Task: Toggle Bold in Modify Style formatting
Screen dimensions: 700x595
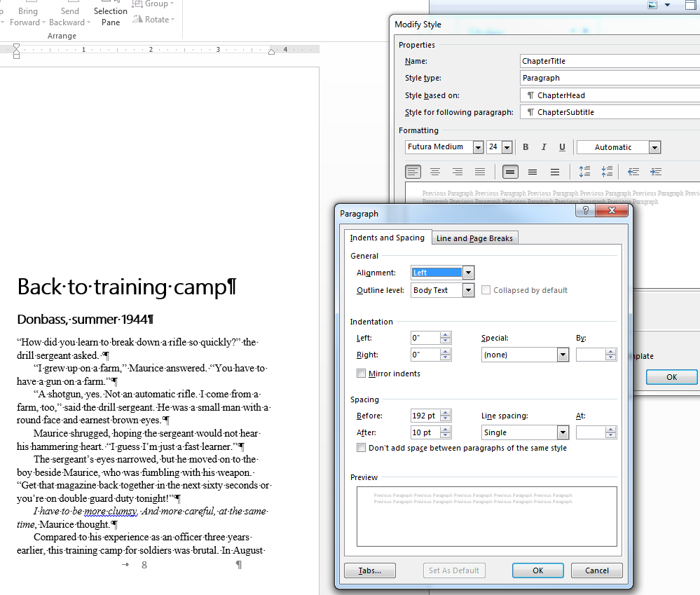Action: (x=526, y=147)
